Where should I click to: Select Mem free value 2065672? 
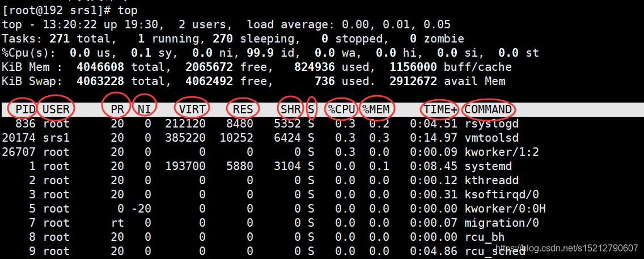[209, 67]
